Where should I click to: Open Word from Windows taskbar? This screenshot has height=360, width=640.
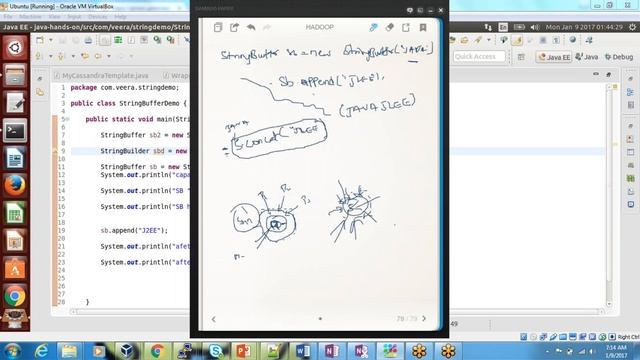[302, 351]
